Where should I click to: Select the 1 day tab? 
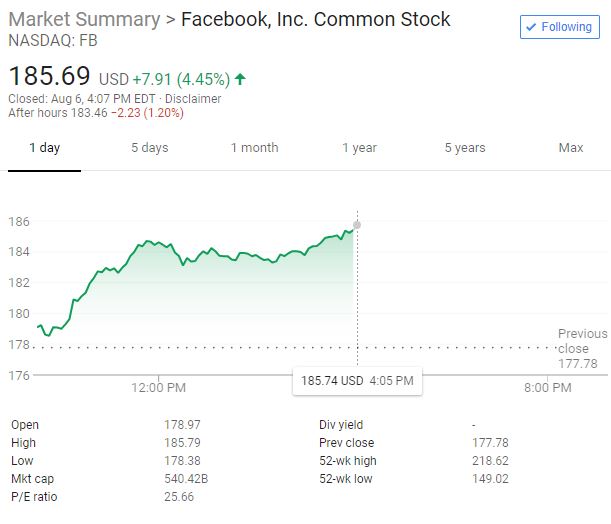click(44, 148)
